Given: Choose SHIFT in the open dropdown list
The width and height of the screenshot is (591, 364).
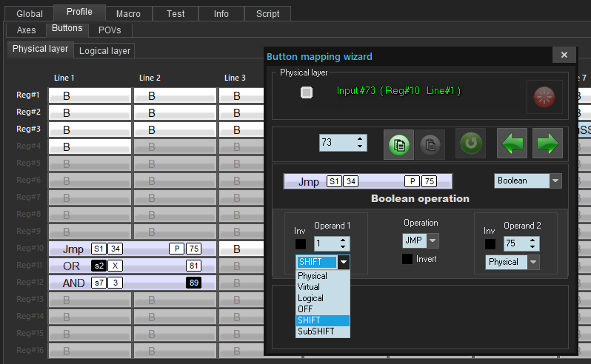Looking at the screenshot, I should (323, 320).
